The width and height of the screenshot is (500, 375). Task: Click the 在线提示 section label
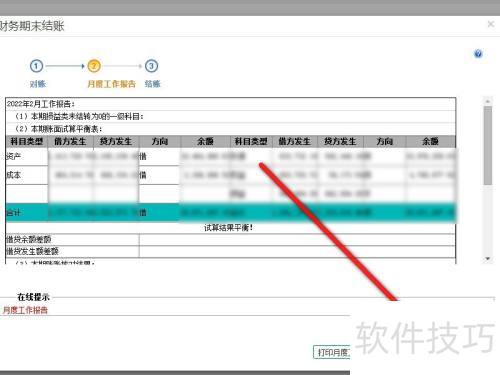(x=33, y=297)
